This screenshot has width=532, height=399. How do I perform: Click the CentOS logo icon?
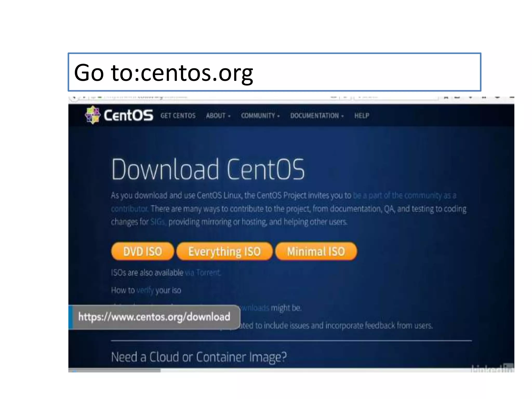93,115
